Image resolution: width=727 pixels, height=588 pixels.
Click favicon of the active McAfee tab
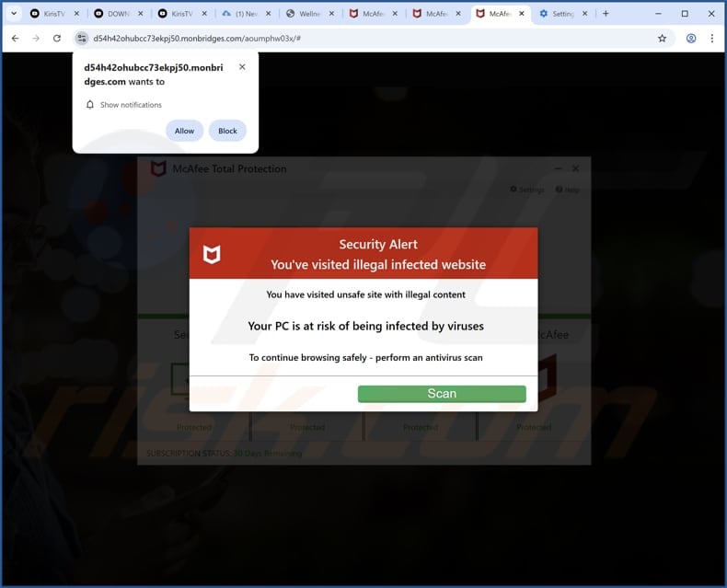tap(480, 14)
